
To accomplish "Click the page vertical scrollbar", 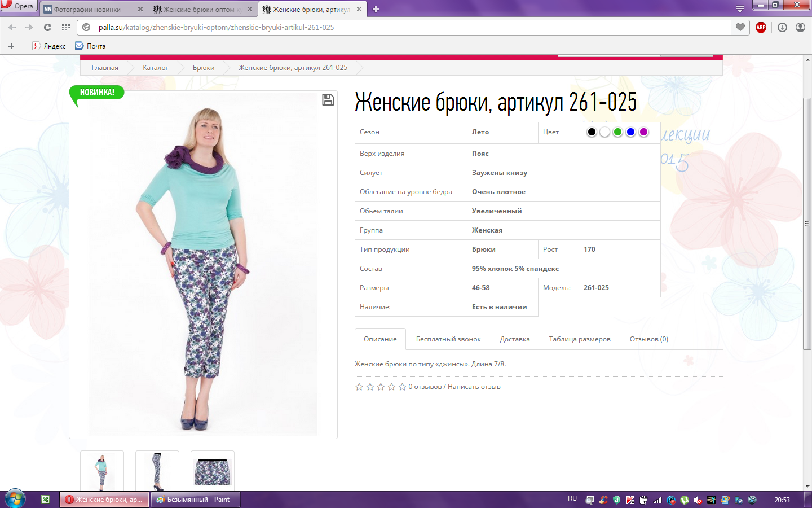I will coord(807,224).
